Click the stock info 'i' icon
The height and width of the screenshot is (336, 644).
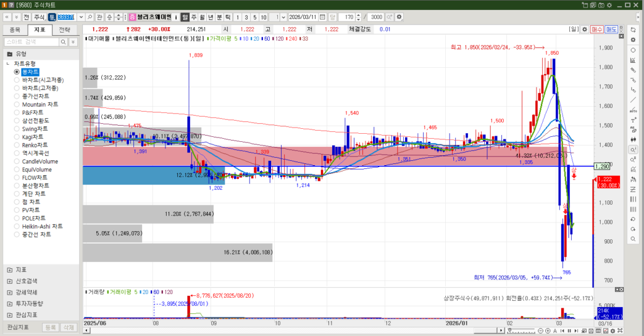click(x=176, y=16)
